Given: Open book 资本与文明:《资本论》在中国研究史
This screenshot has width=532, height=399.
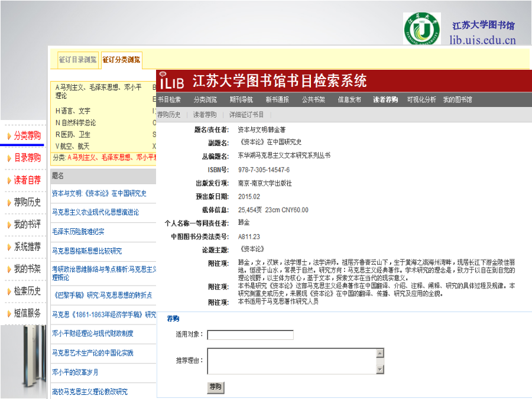Looking at the screenshot, I should tap(99, 193).
